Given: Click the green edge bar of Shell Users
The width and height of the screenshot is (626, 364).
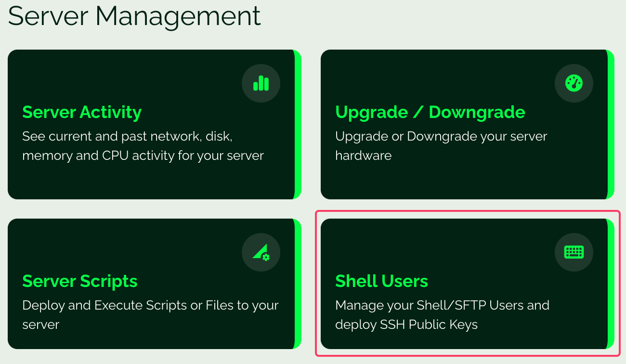Looking at the screenshot, I should click(x=611, y=284).
